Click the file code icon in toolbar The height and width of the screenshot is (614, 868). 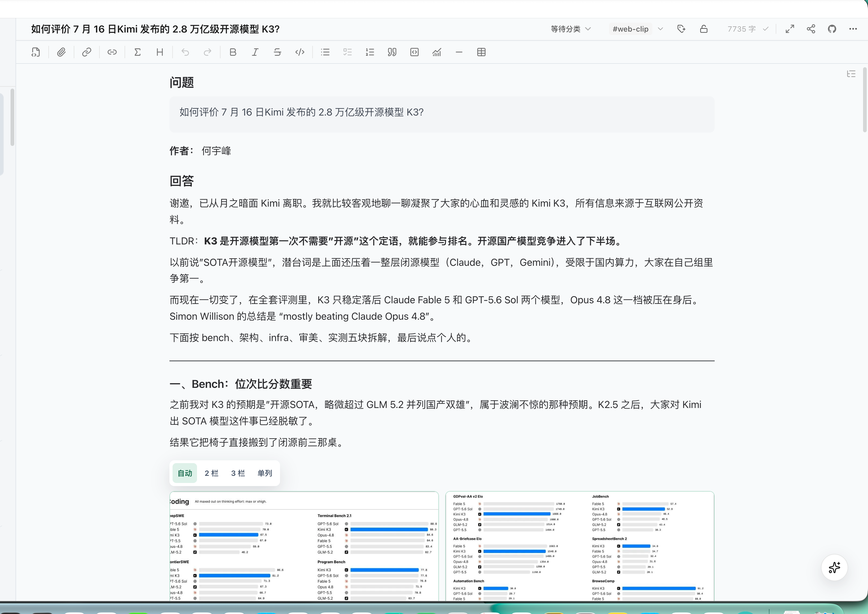(x=36, y=52)
